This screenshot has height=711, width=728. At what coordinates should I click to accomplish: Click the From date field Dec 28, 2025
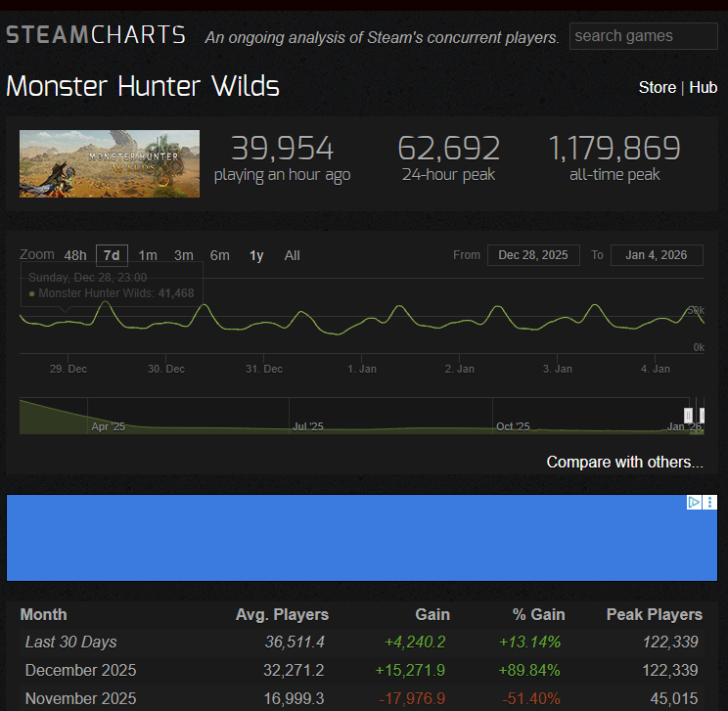tap(533, 255)
